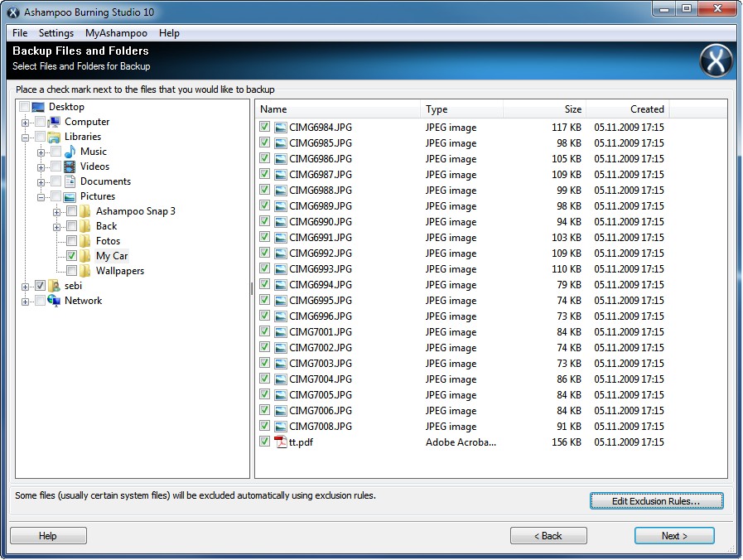Image resolution: width=743 pixels, height=560 pixels.
Task: Click the Videos library icon
Action: tap(70, 167)
